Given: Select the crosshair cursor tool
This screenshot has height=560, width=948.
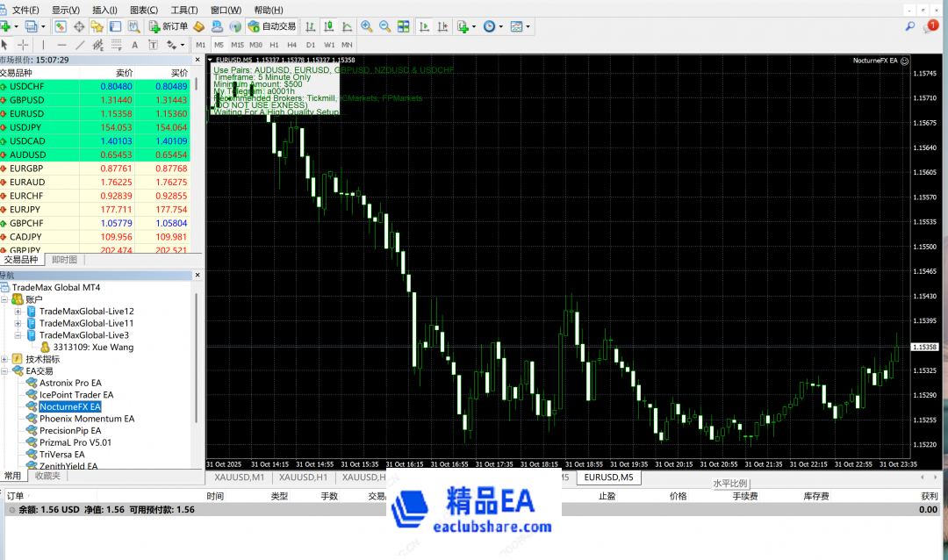Looking at the screenshot, I should [23, 45].
